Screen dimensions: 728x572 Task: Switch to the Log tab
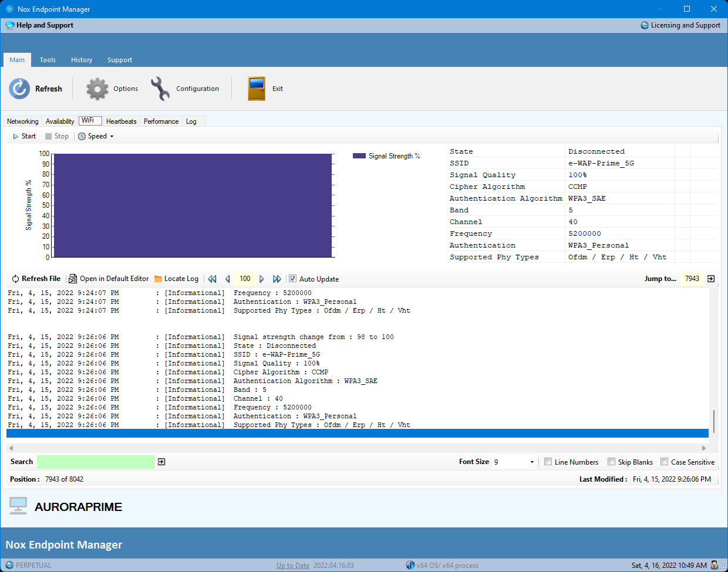pos(191,121)
